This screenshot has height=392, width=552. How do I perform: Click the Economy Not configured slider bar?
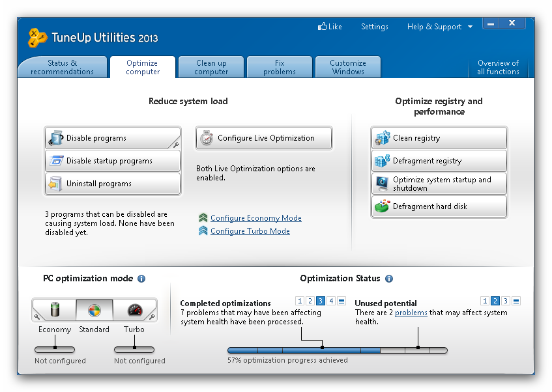[55, 350]
